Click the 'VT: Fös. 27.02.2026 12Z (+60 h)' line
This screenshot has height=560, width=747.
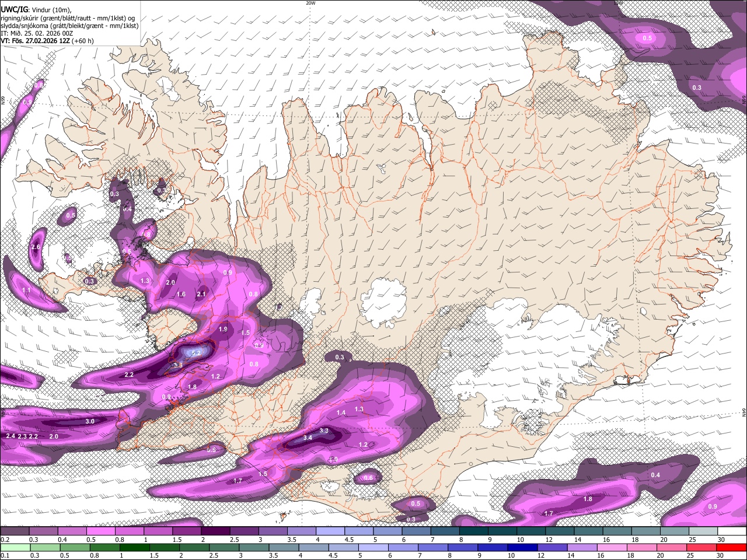(47, 41)
